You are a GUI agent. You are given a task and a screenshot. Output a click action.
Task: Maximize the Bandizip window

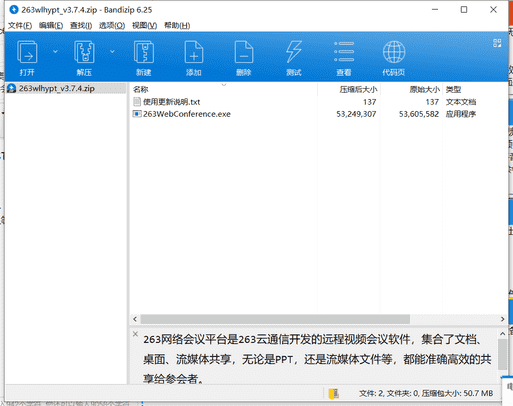point(464,10)
